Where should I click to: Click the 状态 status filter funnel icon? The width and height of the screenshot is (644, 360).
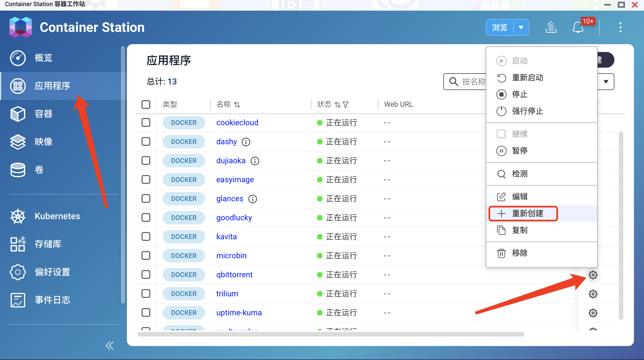346,105
